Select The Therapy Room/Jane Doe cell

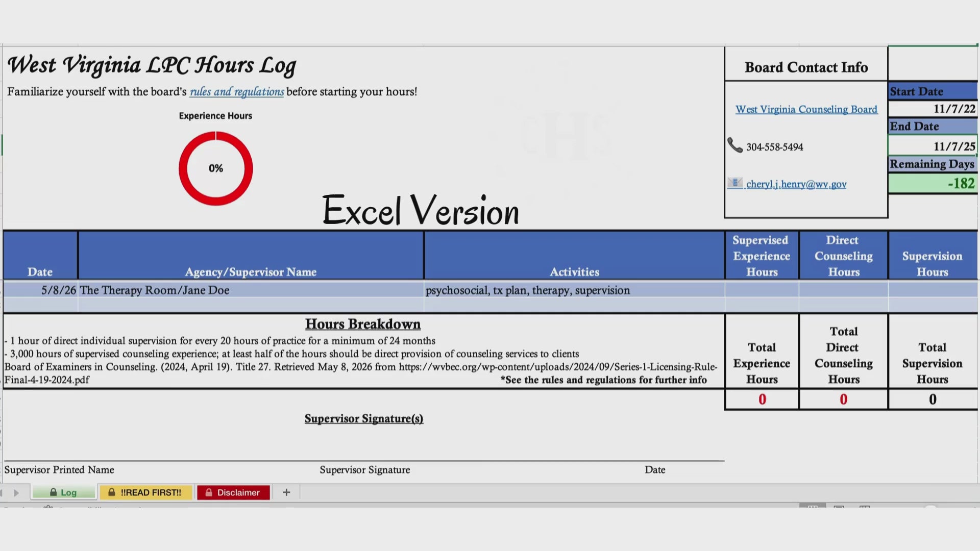click(x=251, y=290)
